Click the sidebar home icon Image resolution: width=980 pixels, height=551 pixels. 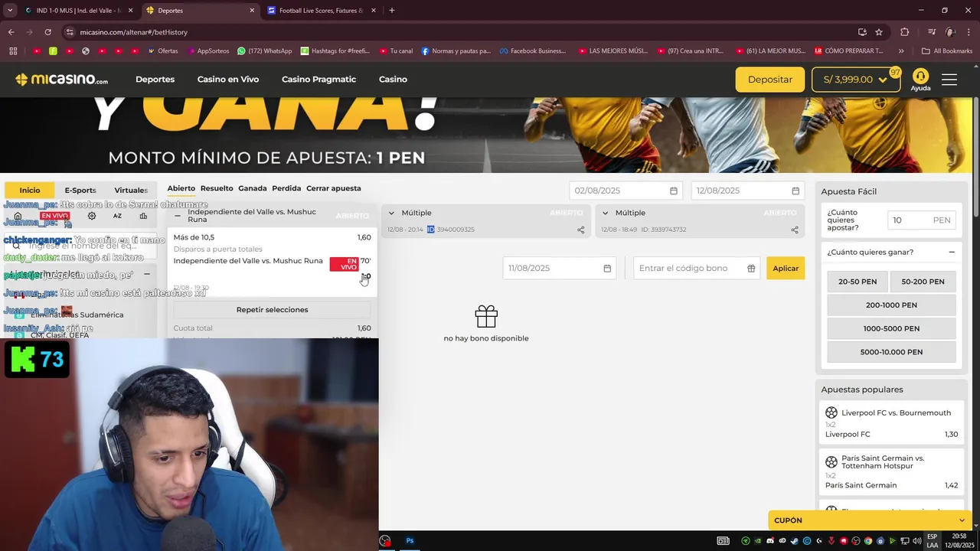18,216
